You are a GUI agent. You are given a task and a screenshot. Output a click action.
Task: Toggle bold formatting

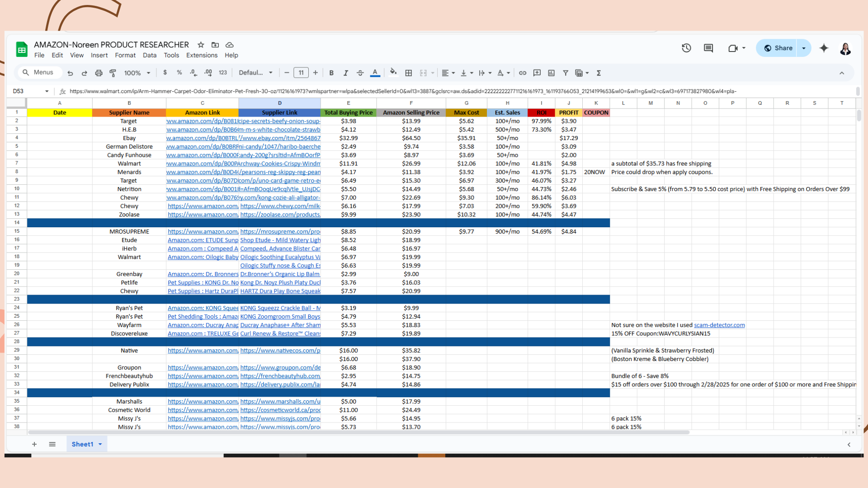(x=331, y=73)
